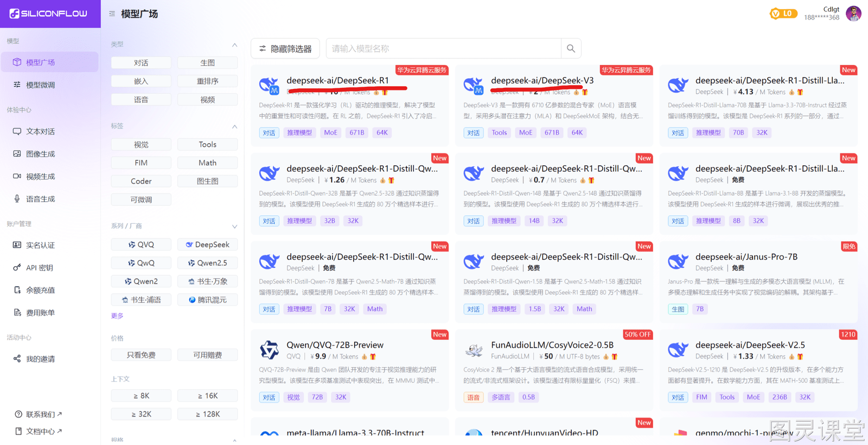
Task: Enable the Math tag filter
Action: point(207,163)
